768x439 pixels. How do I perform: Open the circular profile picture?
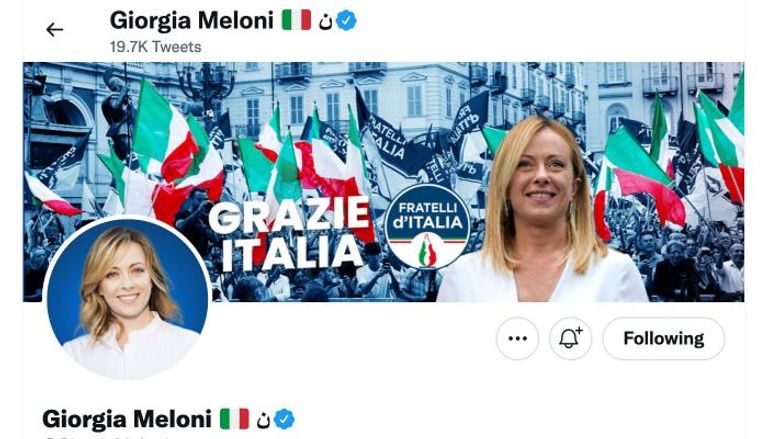(x=127, y=299)
